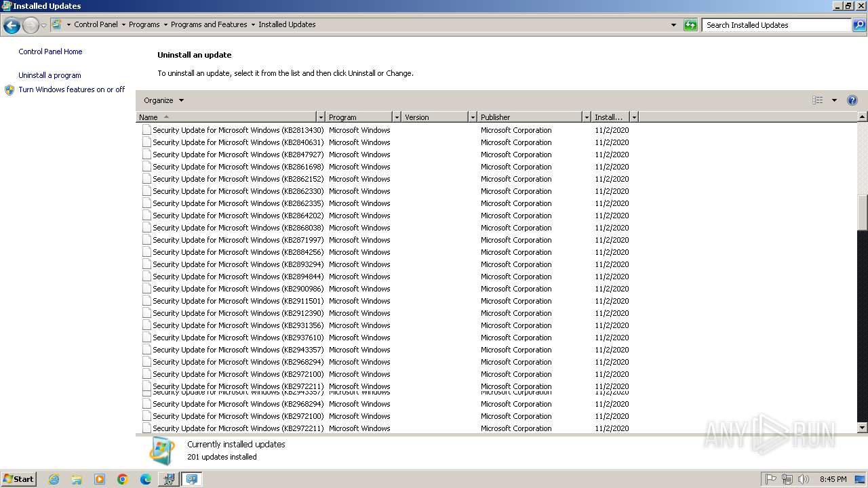The height and width of the screenshot is (488, 868).
Task: Click the file icon of KB2862330
Action: [x=146, y=191]
